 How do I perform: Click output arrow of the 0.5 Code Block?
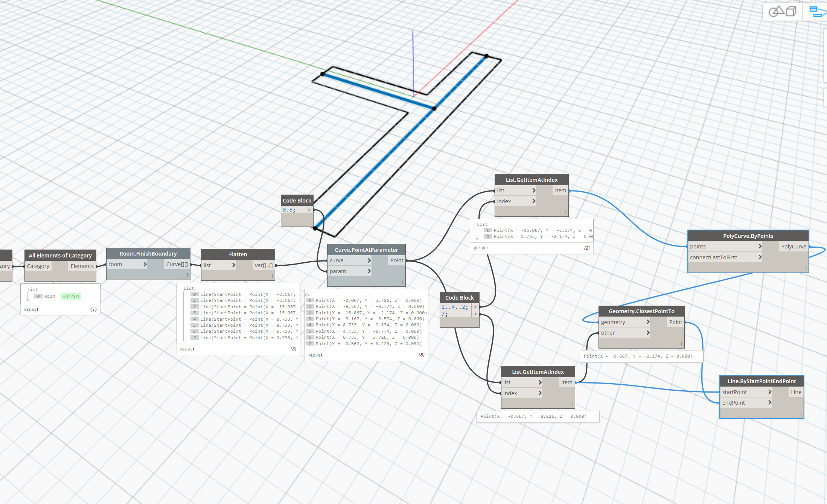309,210
